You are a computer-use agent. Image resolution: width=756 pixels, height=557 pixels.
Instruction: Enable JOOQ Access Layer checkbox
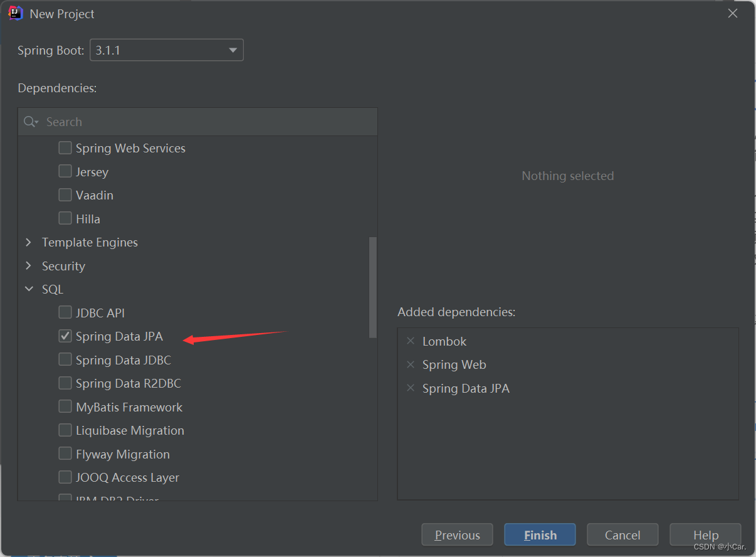coord(65,477)
